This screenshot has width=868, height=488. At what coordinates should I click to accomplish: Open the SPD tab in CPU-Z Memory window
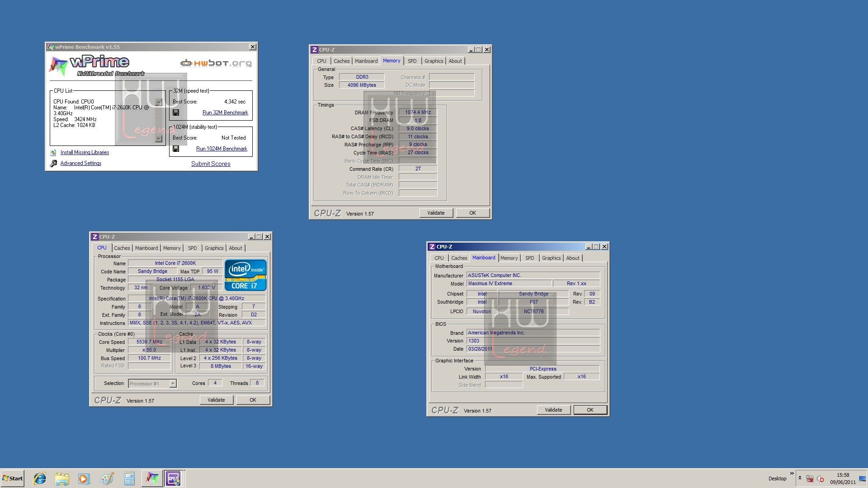pos(412,61)
